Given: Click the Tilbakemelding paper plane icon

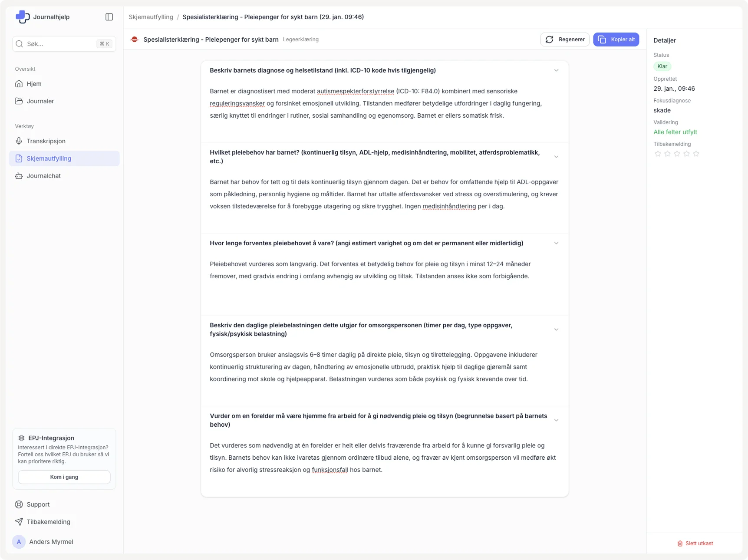Looking at the screenshot, I should 19,522.
